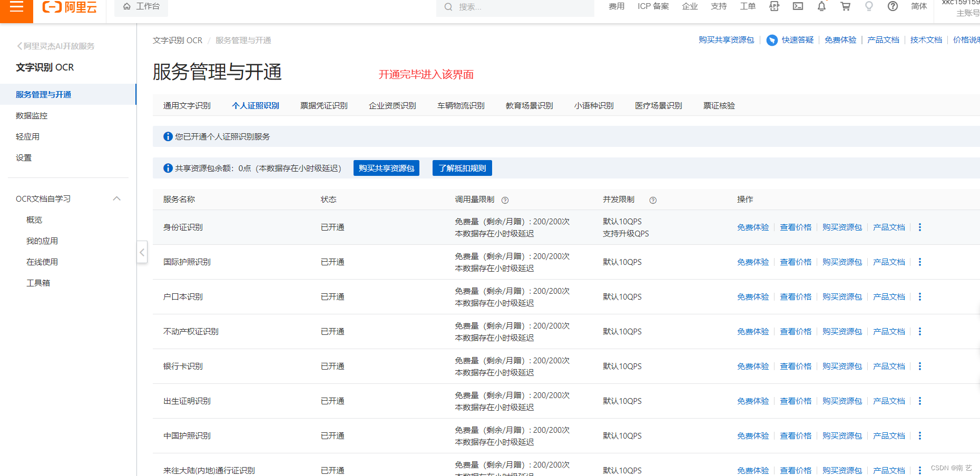
Task: Click 文字识别 OCR breadcrumb
Action: (x=178, y=41)
